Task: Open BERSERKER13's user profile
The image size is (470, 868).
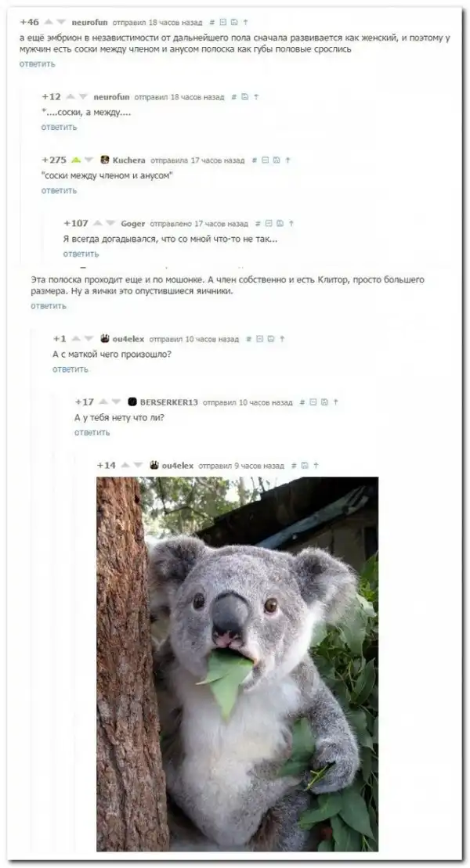Action: (168, 402)
